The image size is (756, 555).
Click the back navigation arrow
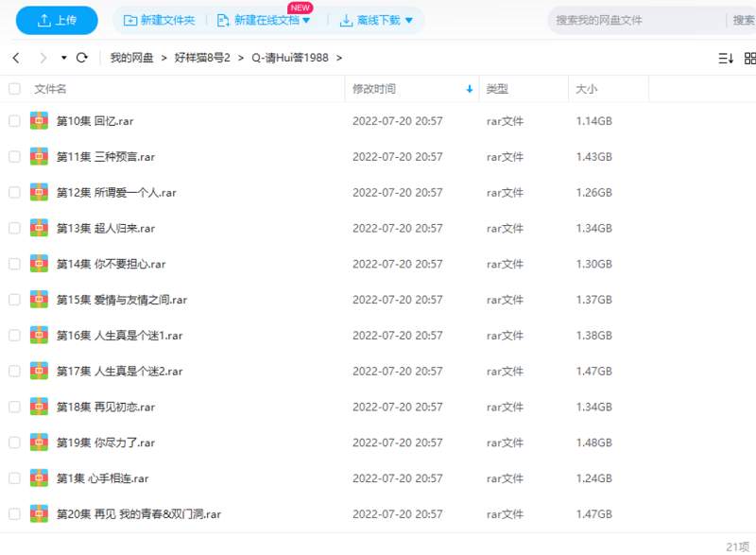pos(16,58)
